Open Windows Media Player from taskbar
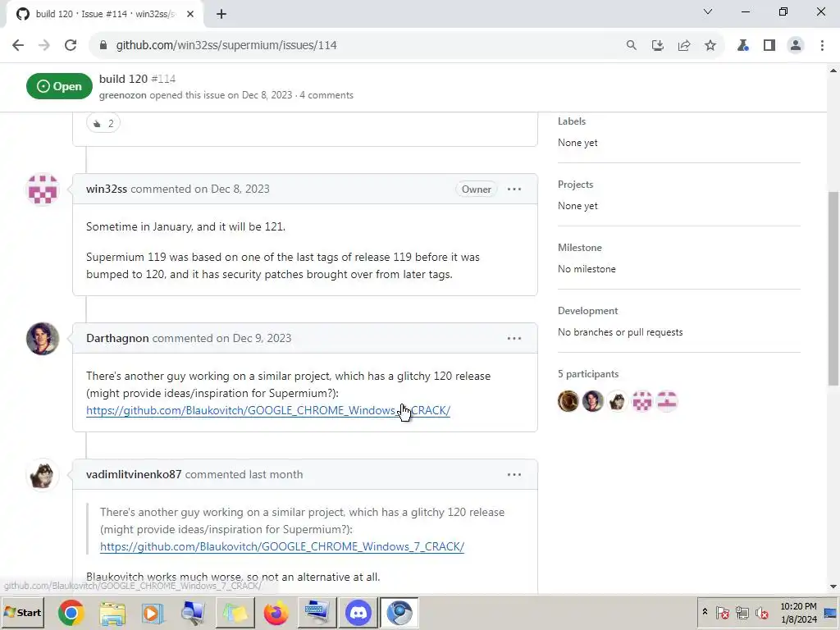 153,613
